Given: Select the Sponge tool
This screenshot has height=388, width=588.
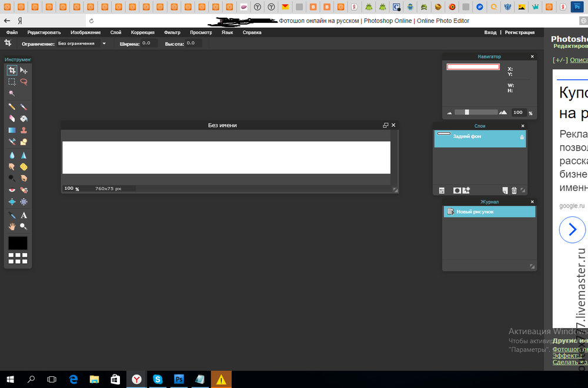Looking at the screenshot, I should point(24,167).
